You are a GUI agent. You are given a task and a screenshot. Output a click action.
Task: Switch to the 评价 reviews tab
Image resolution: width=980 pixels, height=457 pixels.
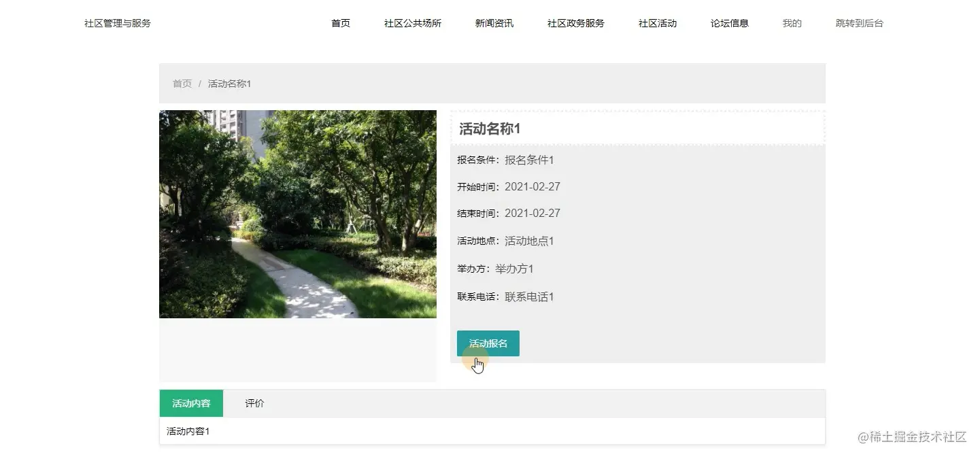[254, 403]
